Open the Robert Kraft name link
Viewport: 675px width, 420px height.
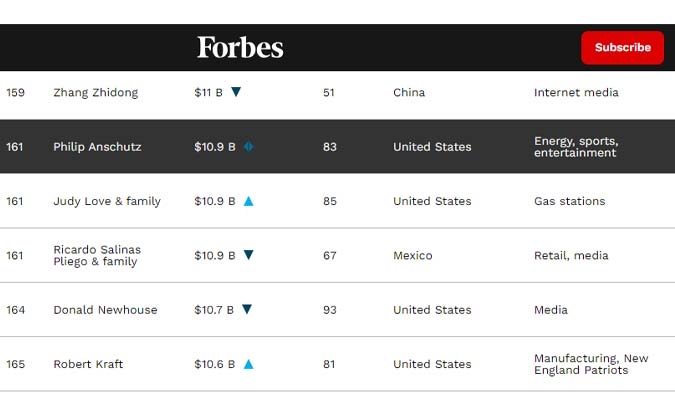pyautogui.click(x=88, y=364)
